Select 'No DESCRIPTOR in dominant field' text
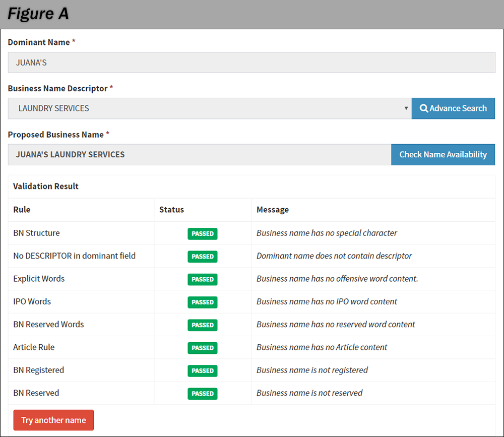Viewport: 504px width, 437px height. pyautogui.click(x=74, y=256)
